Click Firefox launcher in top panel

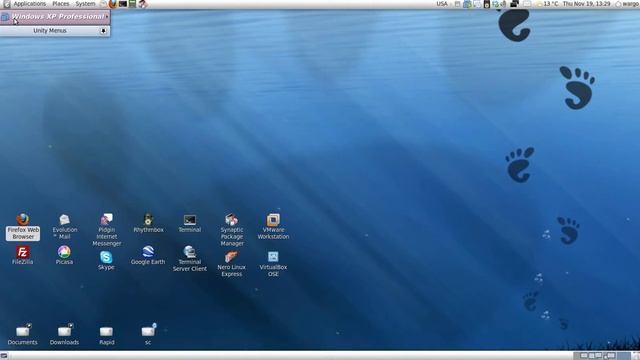coord(113,4)
